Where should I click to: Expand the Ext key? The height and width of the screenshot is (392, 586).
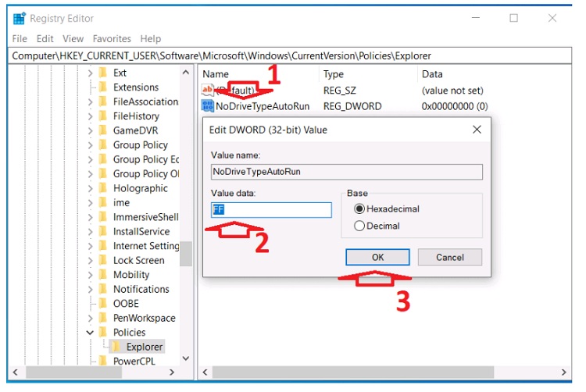[x=90, y=73]
